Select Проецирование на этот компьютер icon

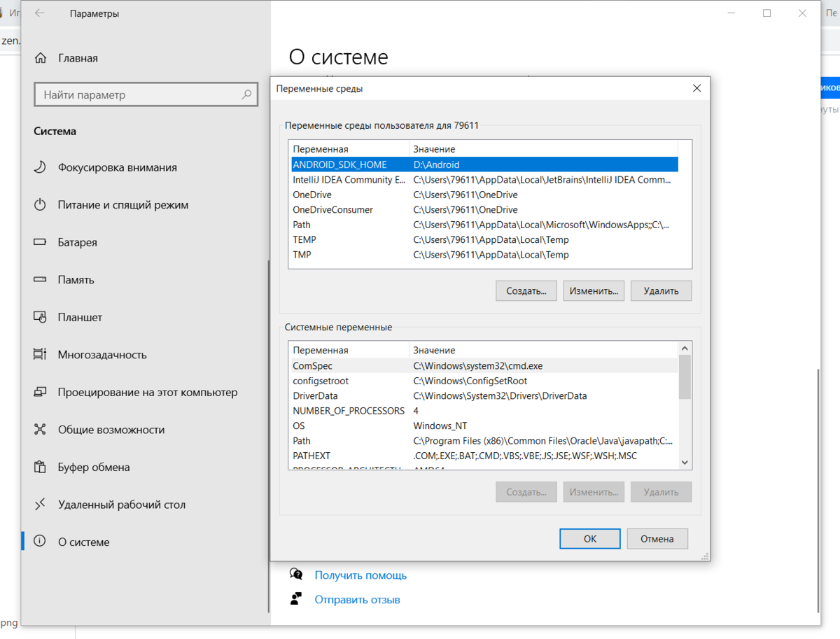tap(41, 392)
